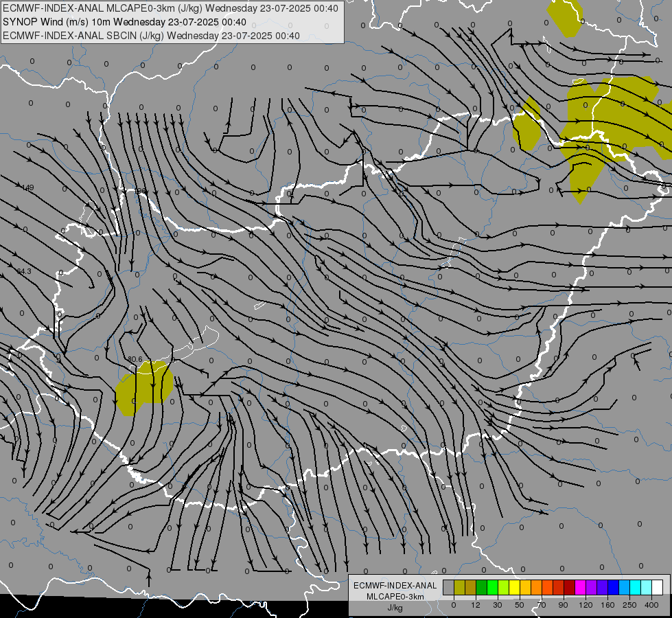Click the white swatch at the legend end
672x618 pixels.
(658, 588)
